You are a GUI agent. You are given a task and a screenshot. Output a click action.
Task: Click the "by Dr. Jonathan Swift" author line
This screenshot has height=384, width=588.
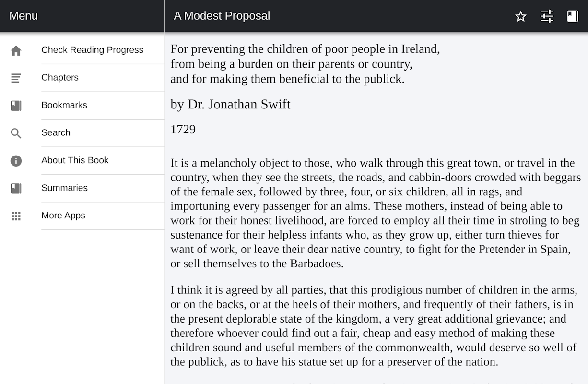coord(230,104)
